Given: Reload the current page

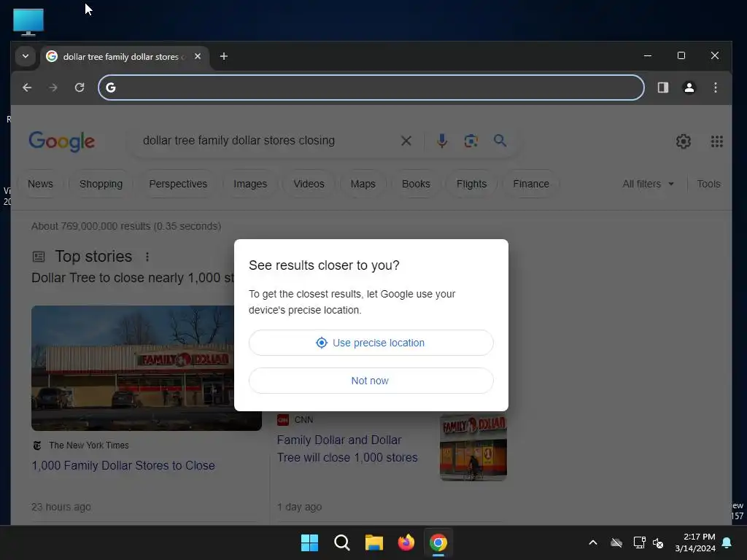Looking at the screenshot, I should (x=80, y=87).
